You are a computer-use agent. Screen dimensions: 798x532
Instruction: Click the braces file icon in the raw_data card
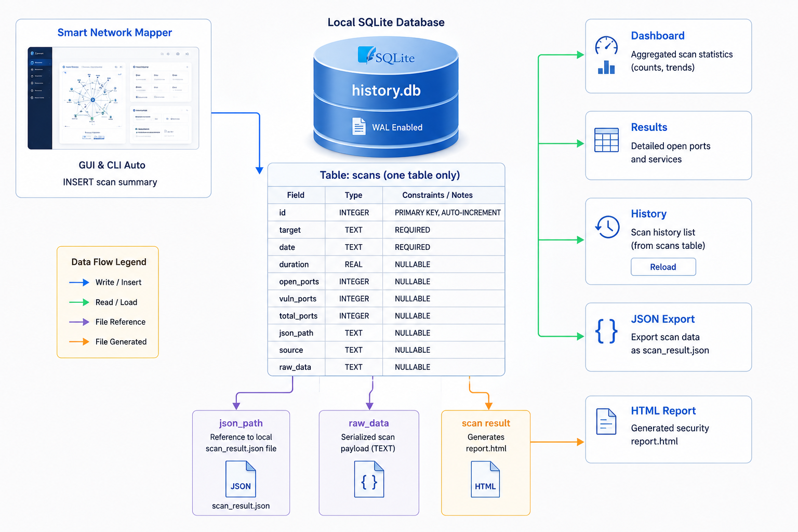click(369, 479)
